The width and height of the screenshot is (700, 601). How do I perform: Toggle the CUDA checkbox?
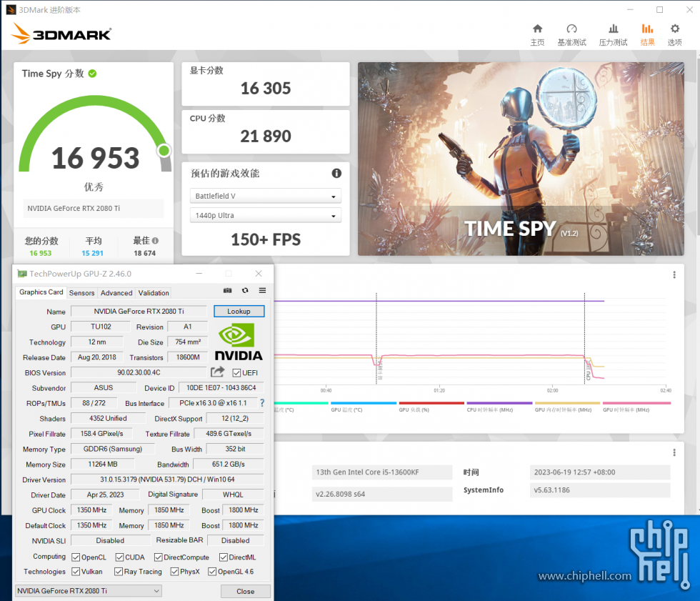point(120,557)
